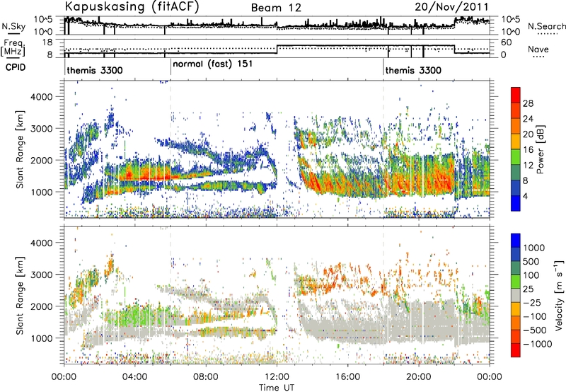Click the 'Nave' legend label
Image resolution: width=566 pixels, height=392 pixels.
[x=538, y=50]
